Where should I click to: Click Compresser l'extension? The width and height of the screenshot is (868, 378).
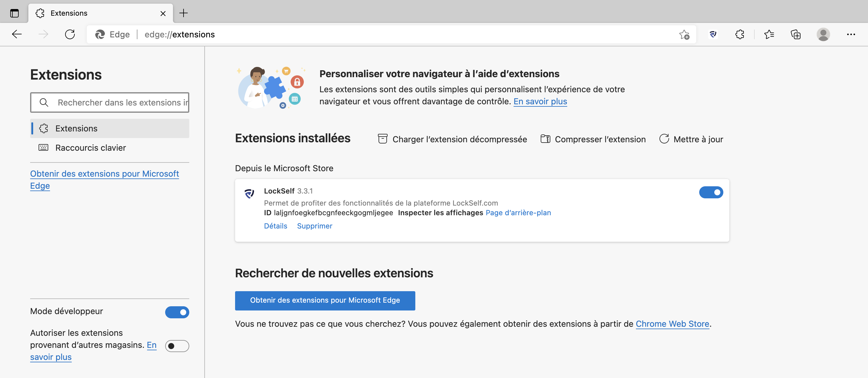pyautogui.click(x=593, y=139)
